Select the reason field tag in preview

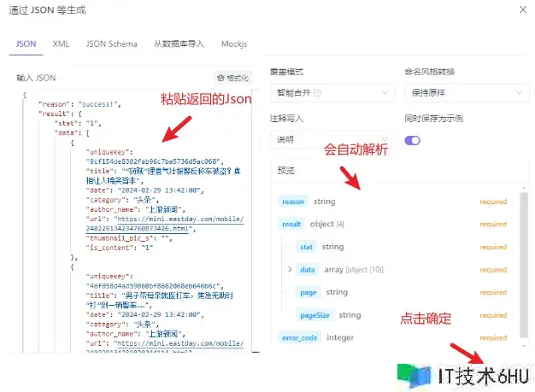tap(293, 202)
